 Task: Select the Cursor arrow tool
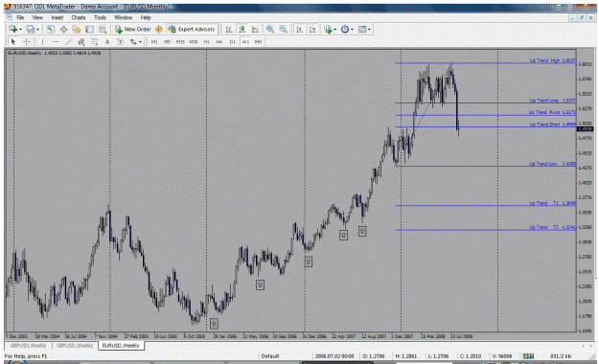click(13, 41)
